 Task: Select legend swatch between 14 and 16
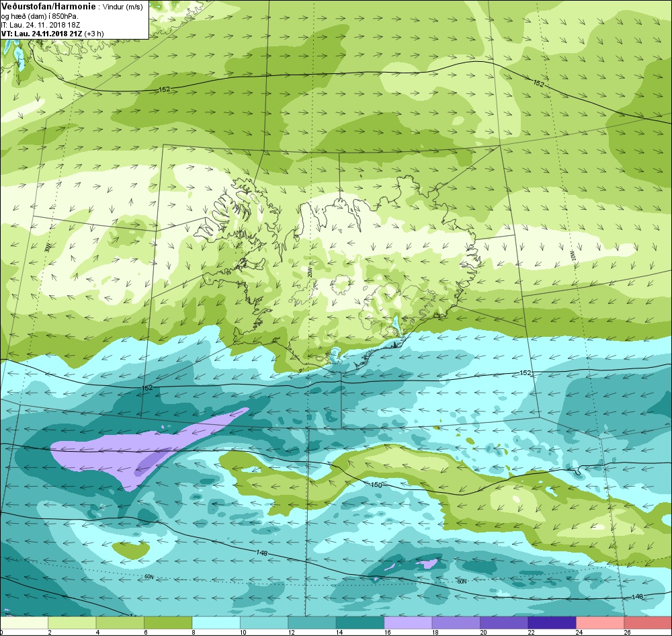coord(360,623)
